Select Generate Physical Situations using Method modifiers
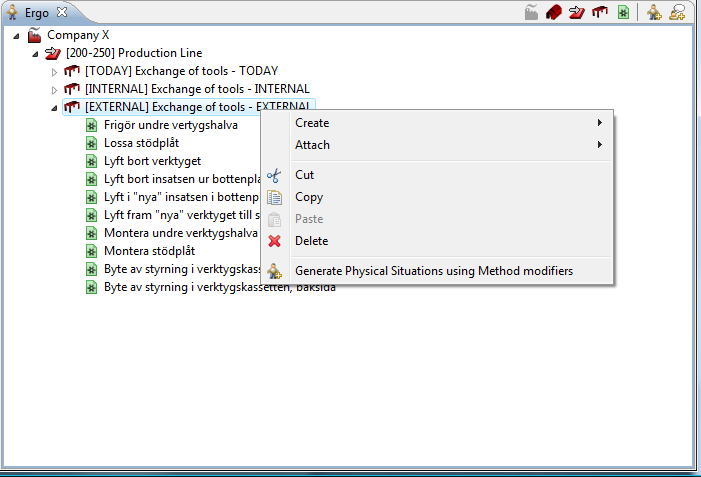701x477 pixels. point(433,271)
